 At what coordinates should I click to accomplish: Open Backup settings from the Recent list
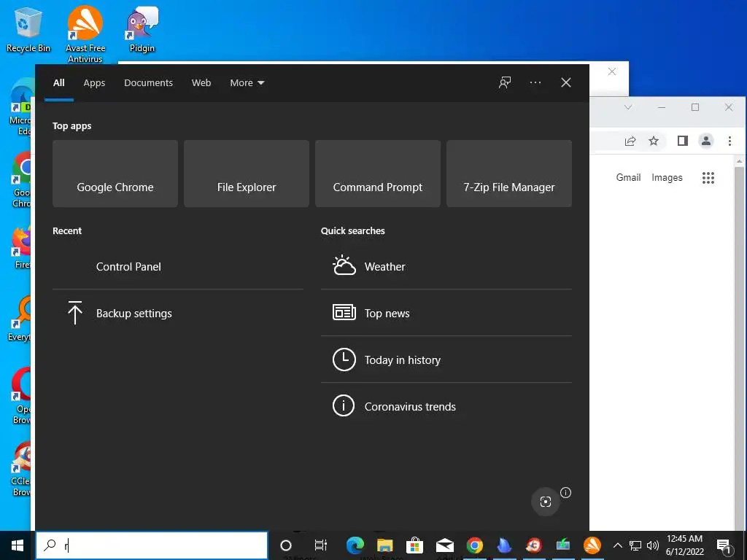point(178,314)
